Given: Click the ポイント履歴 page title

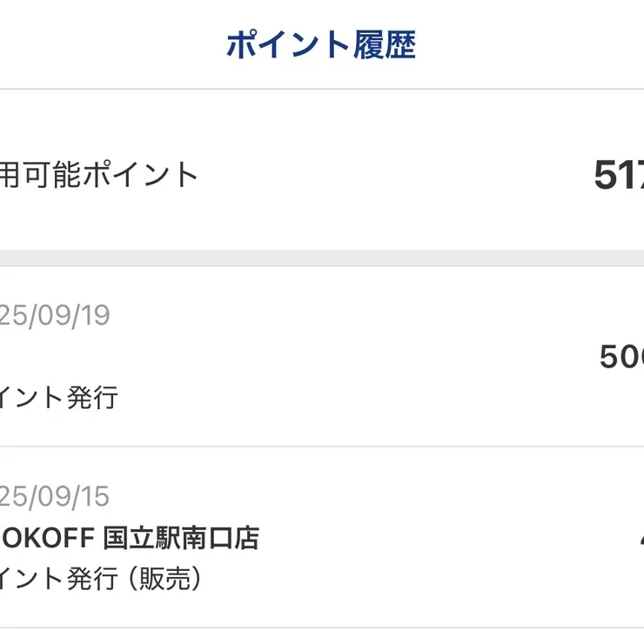Looking at the screenshot, I should coord(321,45).
